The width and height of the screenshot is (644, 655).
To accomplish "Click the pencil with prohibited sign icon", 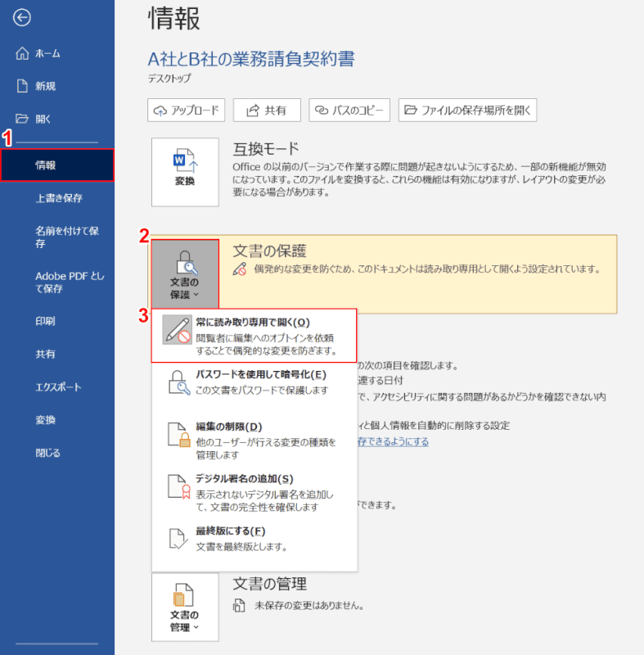I will pos(178,330).
